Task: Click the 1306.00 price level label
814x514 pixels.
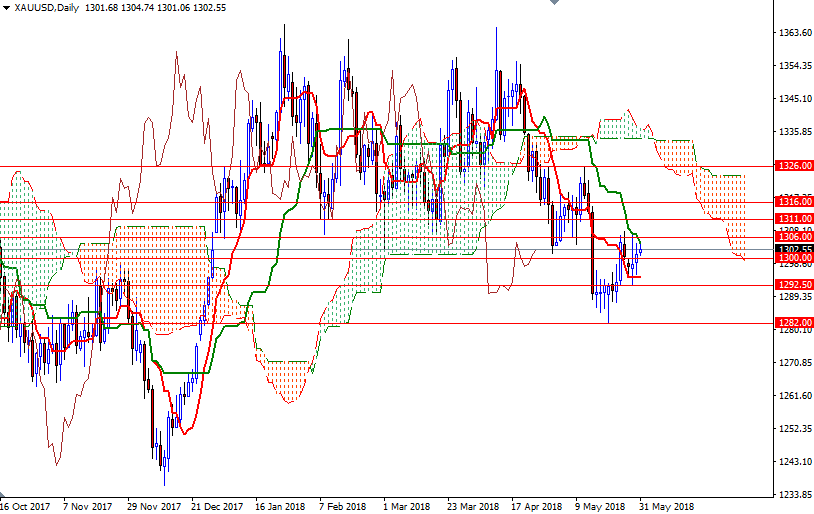Action: pyautogui.click(x=793, y=237)
